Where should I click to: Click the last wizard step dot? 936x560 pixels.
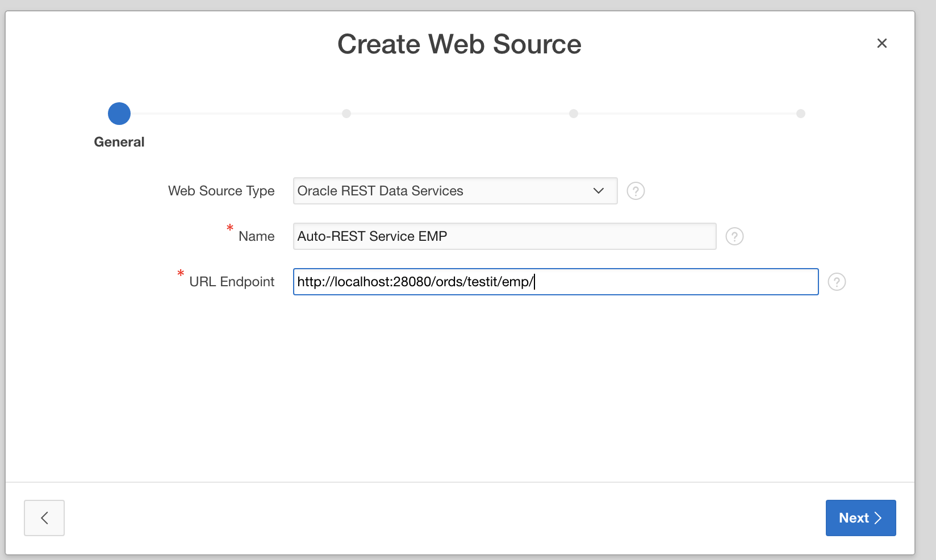point(801,114)
